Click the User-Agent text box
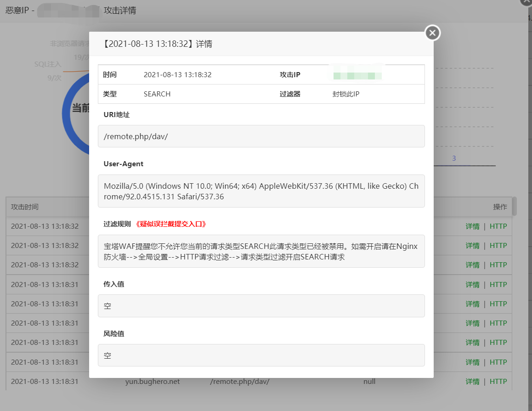 pos(261,191)
